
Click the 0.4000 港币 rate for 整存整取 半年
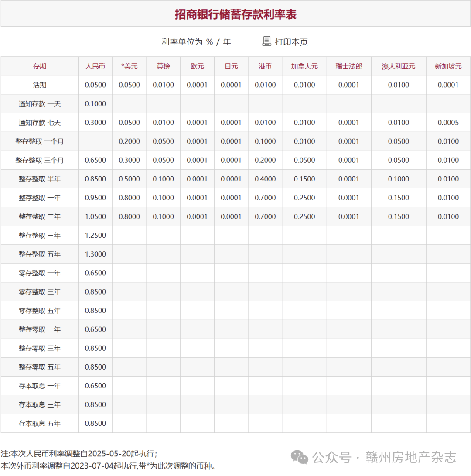pos(265,179)
